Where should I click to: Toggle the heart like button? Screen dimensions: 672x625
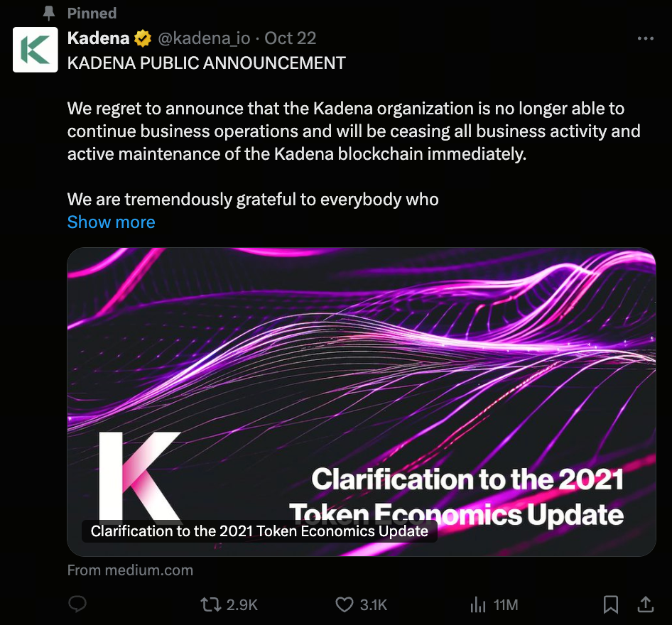click(345, 604)
